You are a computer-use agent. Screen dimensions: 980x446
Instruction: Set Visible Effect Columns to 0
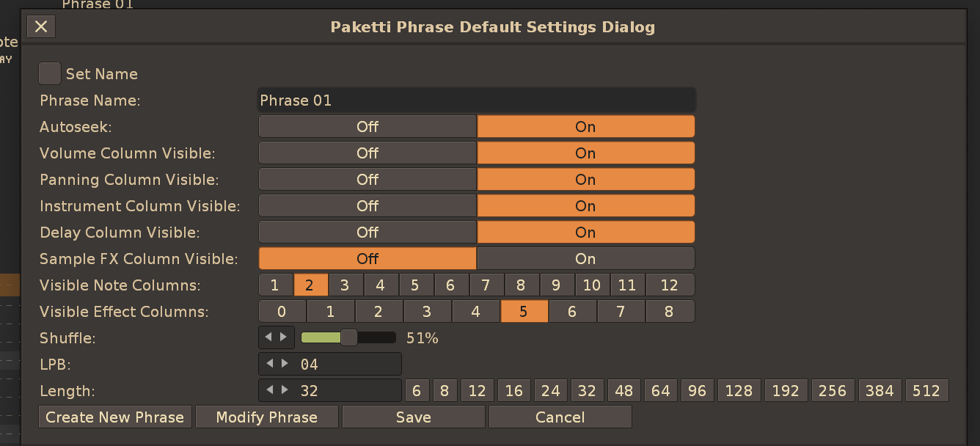tap(282, 311)
